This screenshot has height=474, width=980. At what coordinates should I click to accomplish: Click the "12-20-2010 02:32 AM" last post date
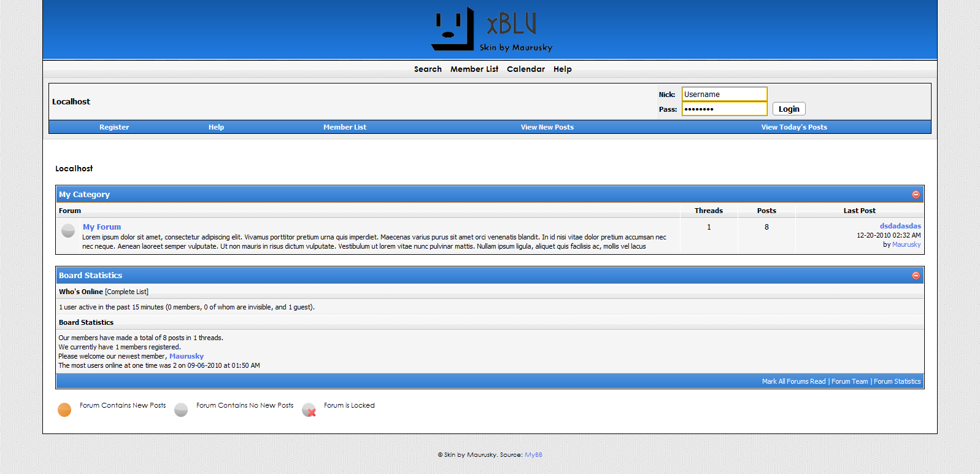(x=889, y=235)
